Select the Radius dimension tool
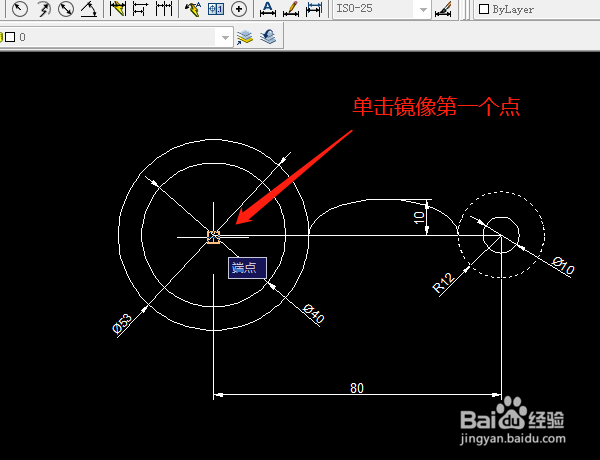Image resolution: width=600 pixels, height=460 pixels. point(20,9)
